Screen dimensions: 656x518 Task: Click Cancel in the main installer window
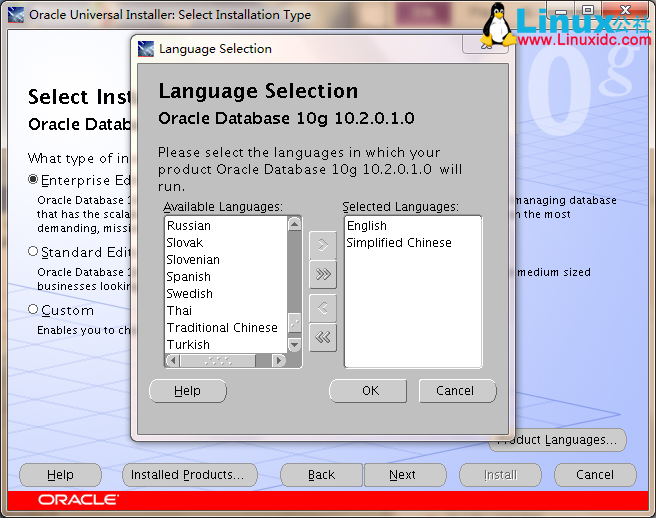pos(595,475)
